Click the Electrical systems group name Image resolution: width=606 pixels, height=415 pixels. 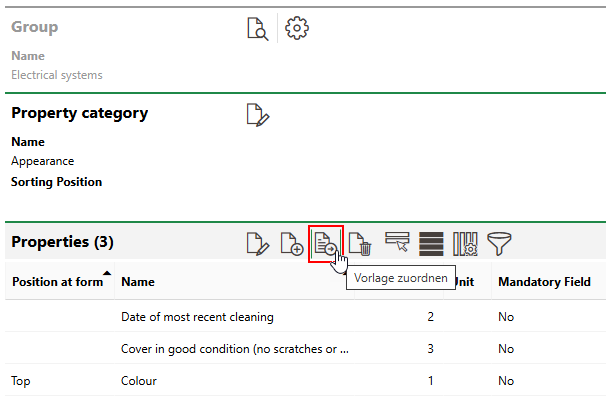click(x=57, y=74)
